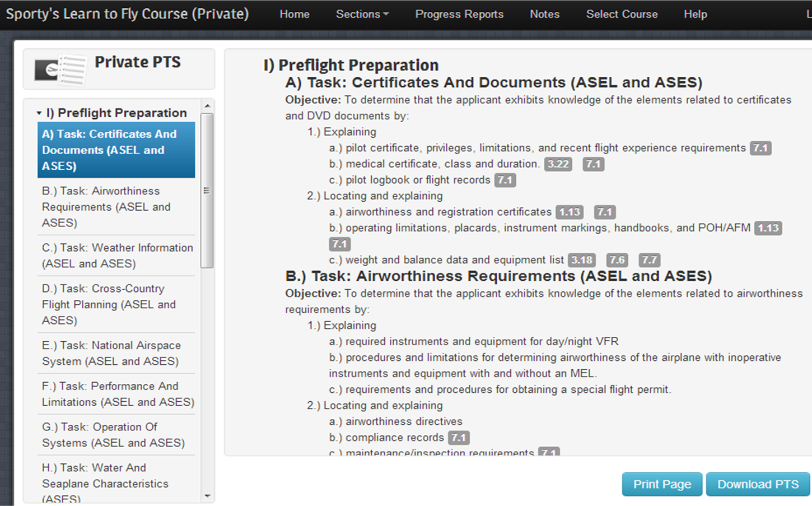The height and width of the screenshot is (506, 812).
Task: Click the 3.18 badge for weight and balance
Action: pos(582,259)
